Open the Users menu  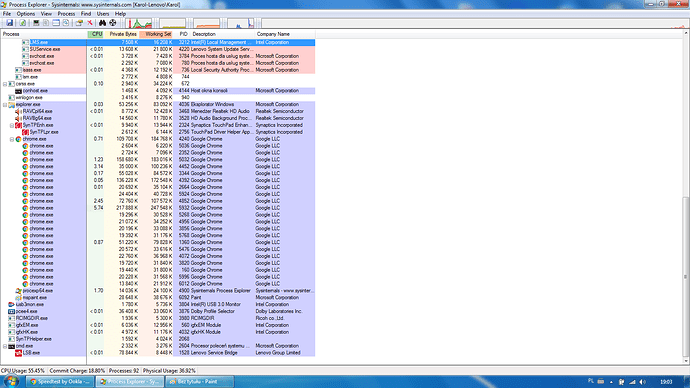click(103, 14)
